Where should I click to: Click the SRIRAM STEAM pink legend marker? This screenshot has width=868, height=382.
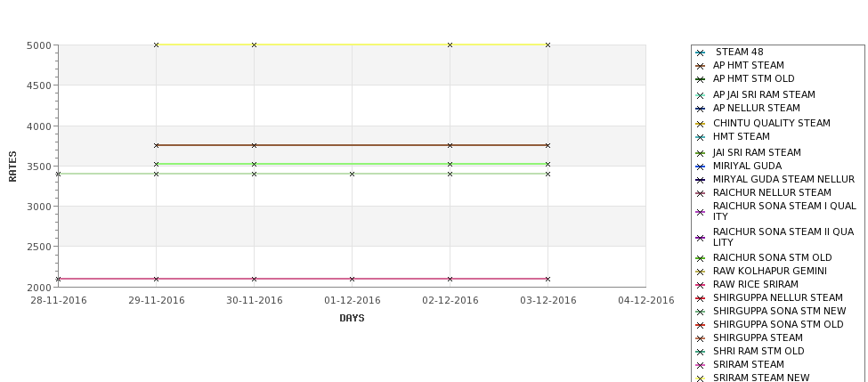coord(700,365)
